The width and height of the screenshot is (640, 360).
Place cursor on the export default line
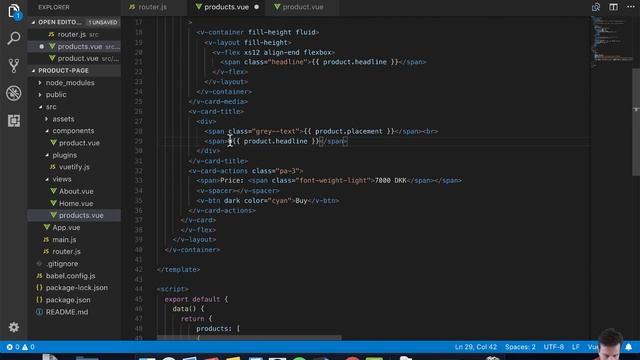click(x=196, y=299)
